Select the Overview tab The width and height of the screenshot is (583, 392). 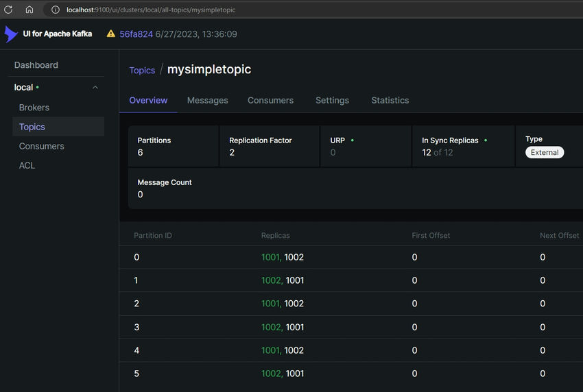click(x=148, y=100)
